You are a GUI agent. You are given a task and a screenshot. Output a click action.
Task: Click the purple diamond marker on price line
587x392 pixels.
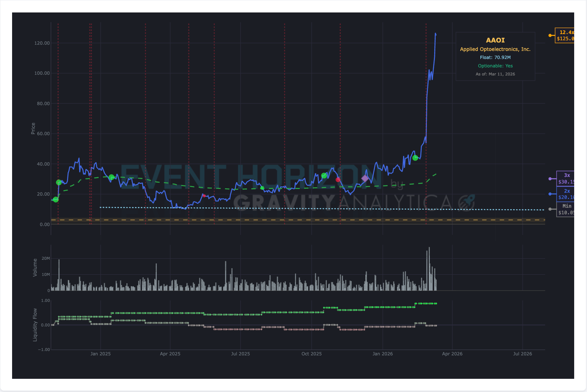tap(365, 178)
